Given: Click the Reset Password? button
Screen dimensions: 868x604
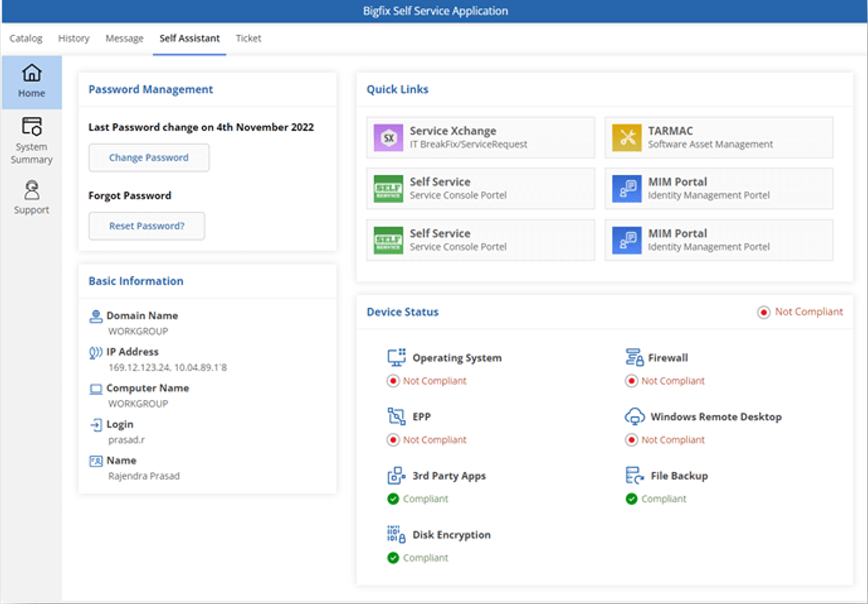Looking at the screenshot, I should coord(147,226).
